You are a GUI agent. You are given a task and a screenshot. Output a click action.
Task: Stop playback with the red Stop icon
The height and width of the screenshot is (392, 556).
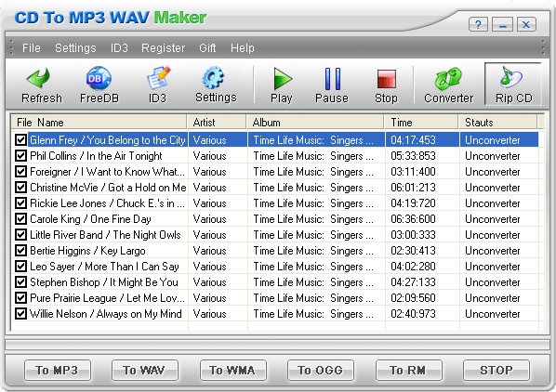pyautogui.click(x=387, y=79)
